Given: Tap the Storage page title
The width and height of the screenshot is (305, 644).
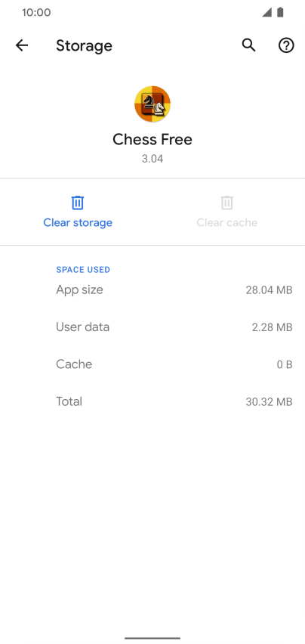Looking at the screenshot, I should click(84, 45).
